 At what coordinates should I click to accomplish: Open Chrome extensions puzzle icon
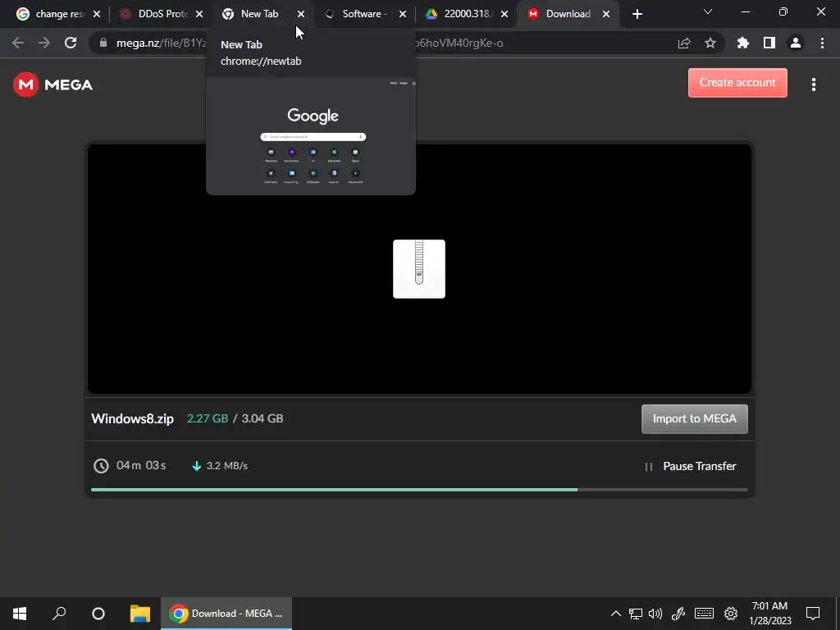coord(743,43)
